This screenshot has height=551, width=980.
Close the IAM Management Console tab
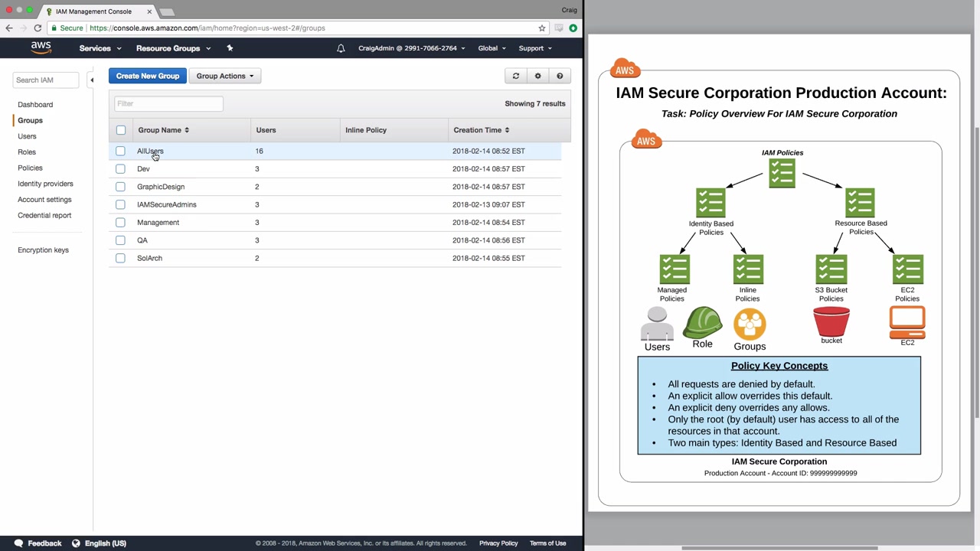149,11
